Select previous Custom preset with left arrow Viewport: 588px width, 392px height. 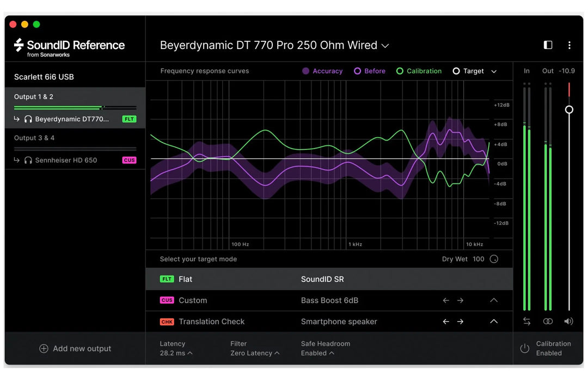[446, 300]
